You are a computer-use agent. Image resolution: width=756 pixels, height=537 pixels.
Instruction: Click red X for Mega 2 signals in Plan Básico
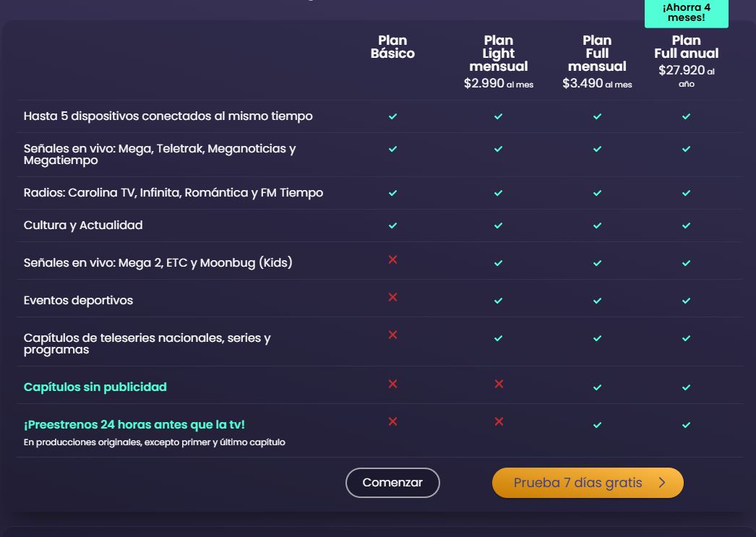pyautogui.click(x=392, y=259)
